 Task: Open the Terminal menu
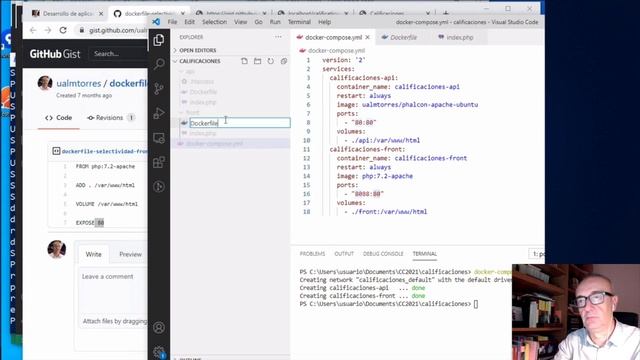(x=299, y=22)
